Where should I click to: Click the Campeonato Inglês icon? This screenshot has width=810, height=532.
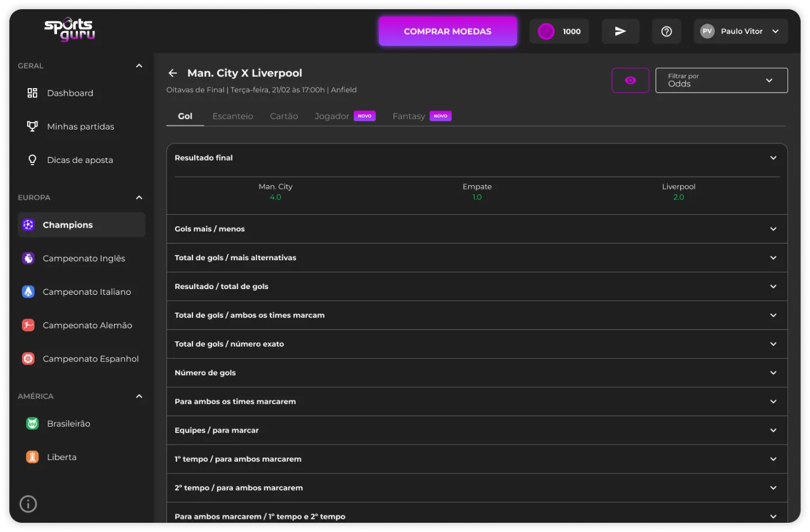(28, 259)
